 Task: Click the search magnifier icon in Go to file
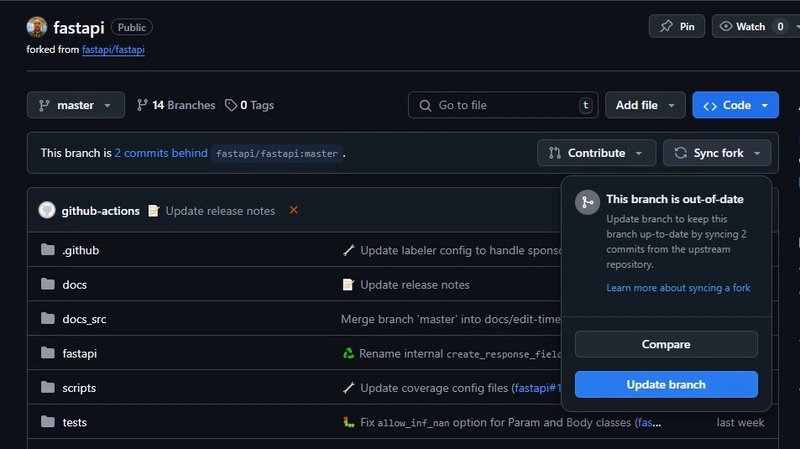click(x=425, y=106)
